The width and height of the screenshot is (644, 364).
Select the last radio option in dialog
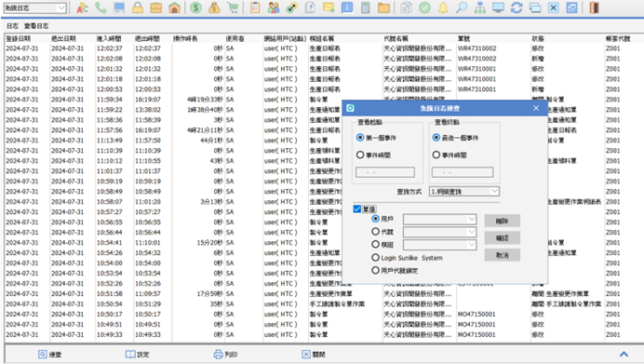tap(375, 270)
